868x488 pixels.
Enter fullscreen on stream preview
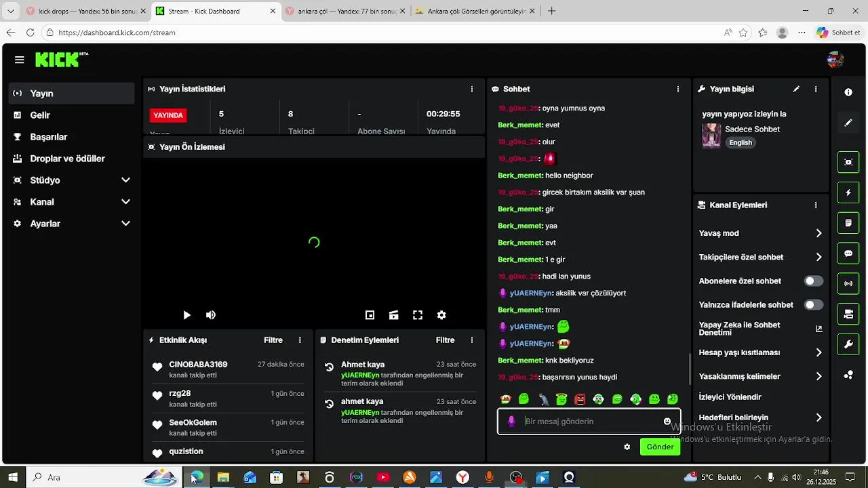(x=418, y=315)
